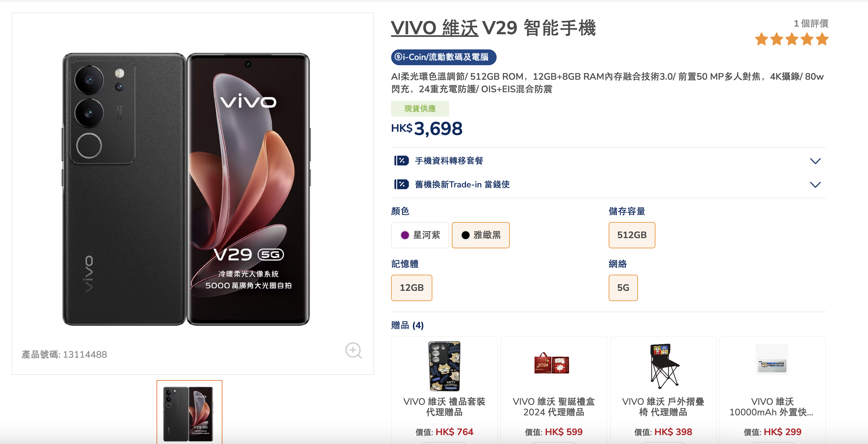Viewport: 868px width, 444px height.
Task: Open the VIVO 禮品套裝 phone case gift image
Action: tap(444, 366)
